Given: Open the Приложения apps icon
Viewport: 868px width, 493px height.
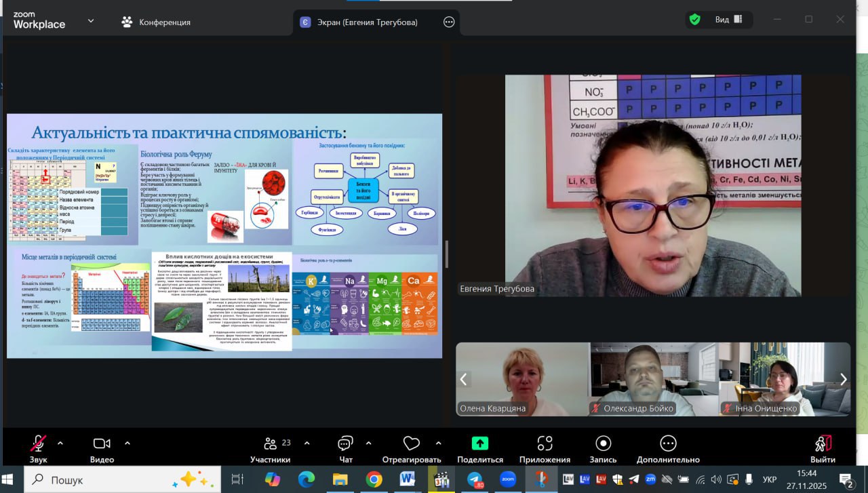Looking at the screenshot, I should click(x=545, y=443).
